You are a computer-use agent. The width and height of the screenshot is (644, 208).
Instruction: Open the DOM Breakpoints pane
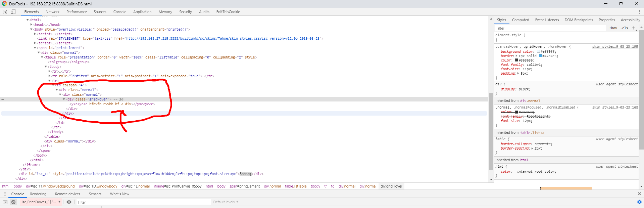[x=579, y=20]
